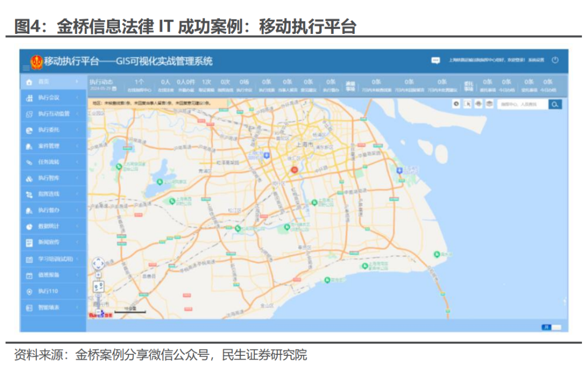Expand the 执行会议 row chevron
The width and height of the screenshot is (588, 369).
(77, 98)
